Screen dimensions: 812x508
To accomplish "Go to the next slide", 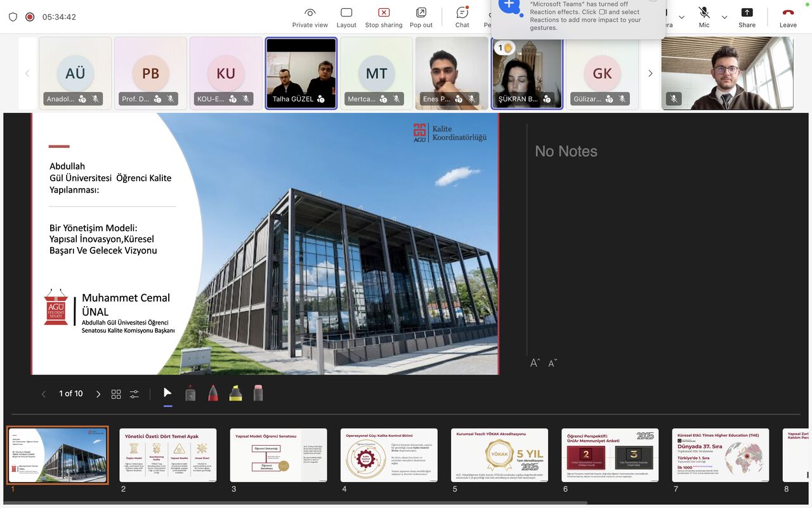I will [98, 394].
